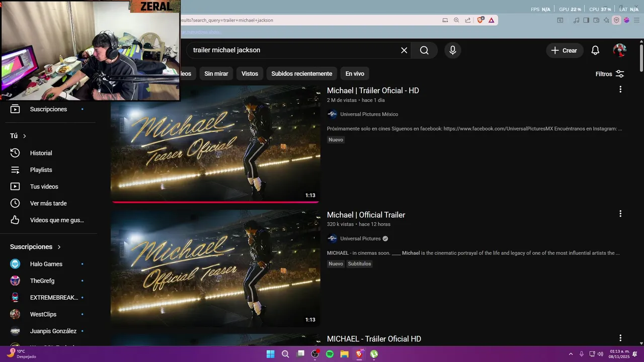
Task: Click the zoom magnifier icon in address bar
Action: coord(456,20)
